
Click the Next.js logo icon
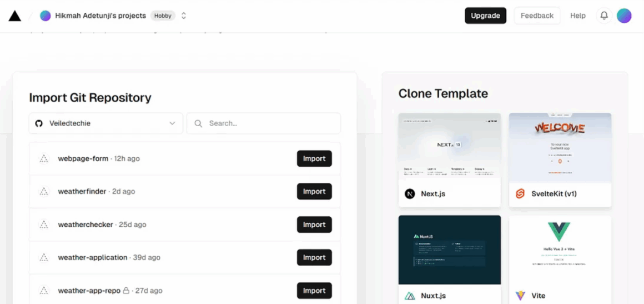coord(410,194)
